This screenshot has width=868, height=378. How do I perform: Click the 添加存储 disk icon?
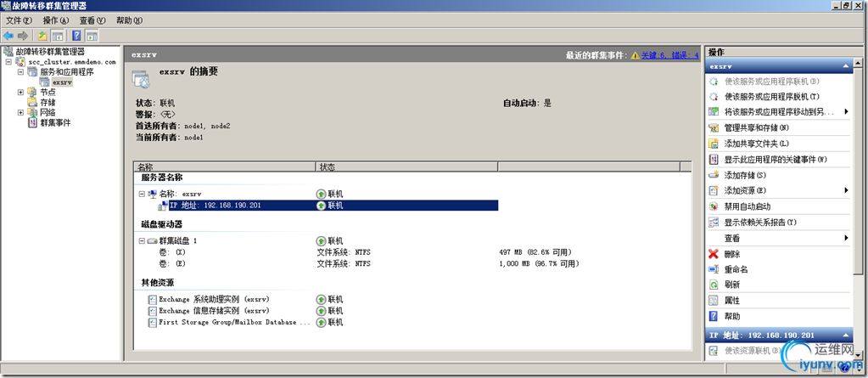(x=714, y=175)
